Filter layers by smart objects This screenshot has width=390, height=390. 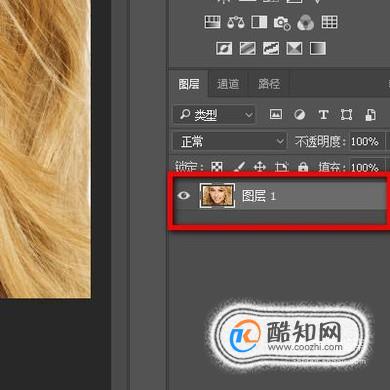[370, 115]
